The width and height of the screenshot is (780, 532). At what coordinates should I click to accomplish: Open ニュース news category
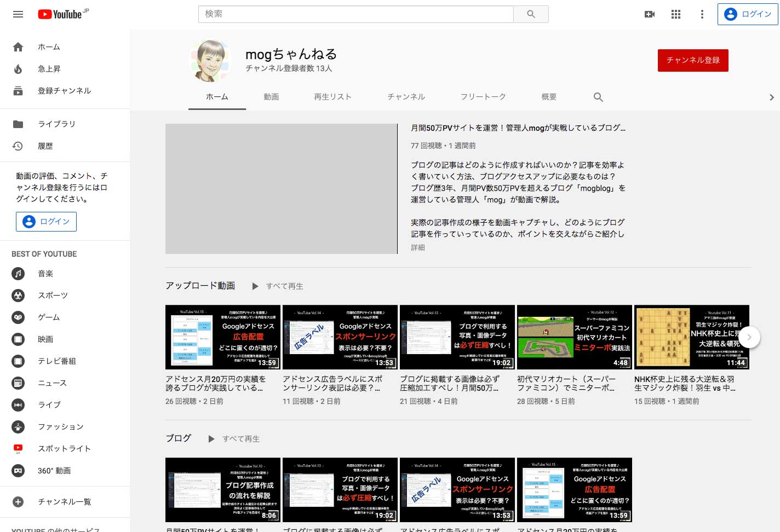[x=65, y=383]
